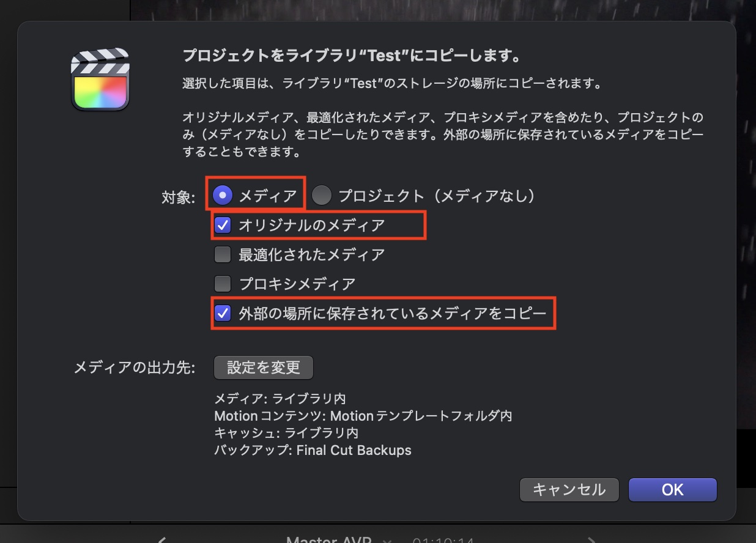Image resolution: width=756 pixels, height=543 pixels.
Task: Choose プロジェクト（メディアなし） radio option
Action: pyautogui.click(x=322, y=196)
